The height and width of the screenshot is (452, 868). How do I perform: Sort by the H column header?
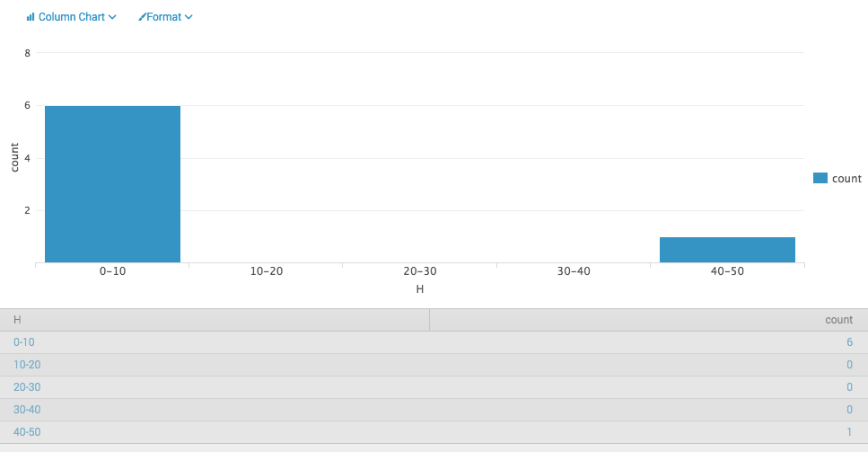(17, 320)
